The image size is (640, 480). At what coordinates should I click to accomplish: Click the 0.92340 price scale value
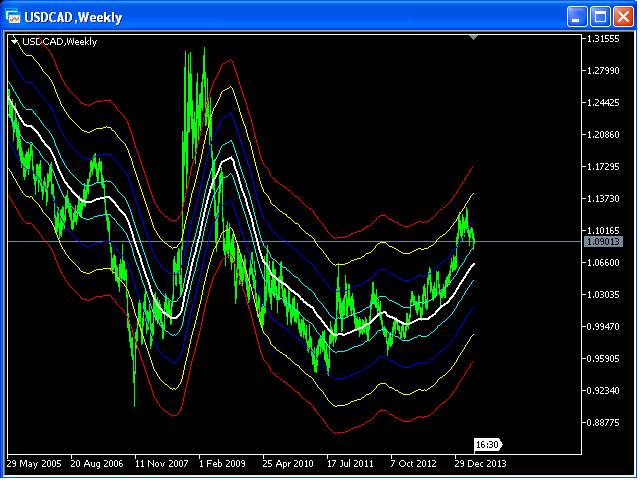603,391
